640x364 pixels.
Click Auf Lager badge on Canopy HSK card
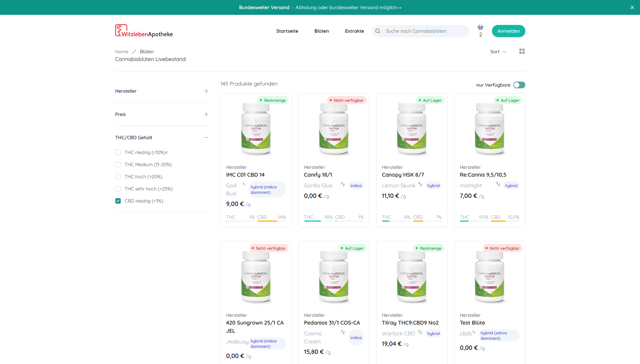430,100
